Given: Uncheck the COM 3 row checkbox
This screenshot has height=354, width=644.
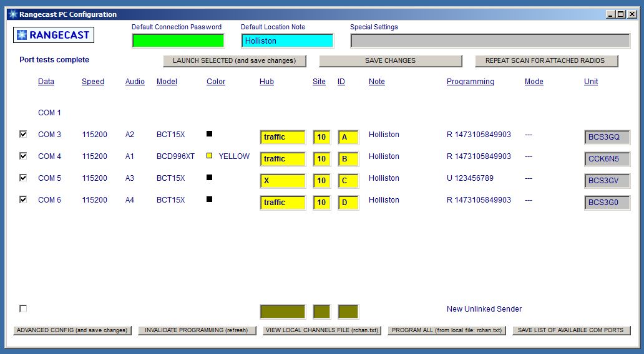Looking at the screenshot, I should click(23, 134).
